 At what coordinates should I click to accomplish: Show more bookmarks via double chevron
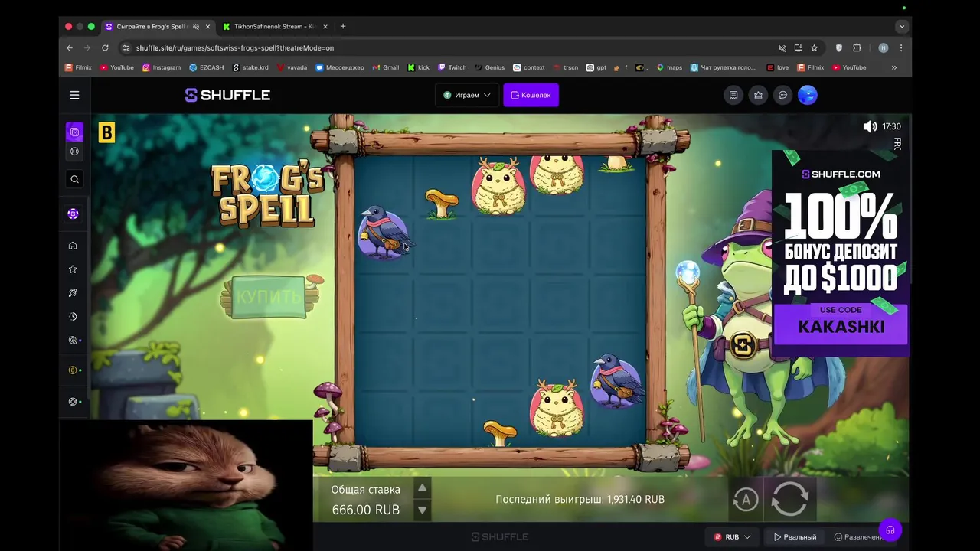click(893, 67)
